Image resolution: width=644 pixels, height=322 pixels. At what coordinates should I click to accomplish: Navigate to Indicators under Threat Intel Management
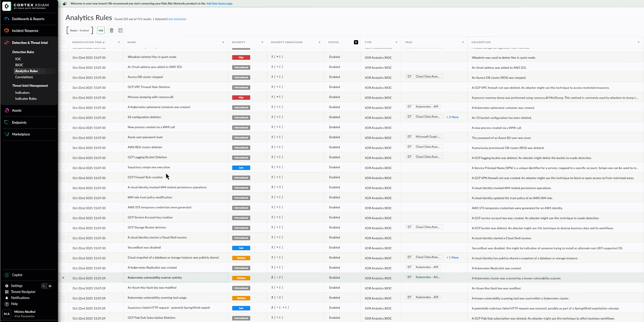click(x=22, y=92)
